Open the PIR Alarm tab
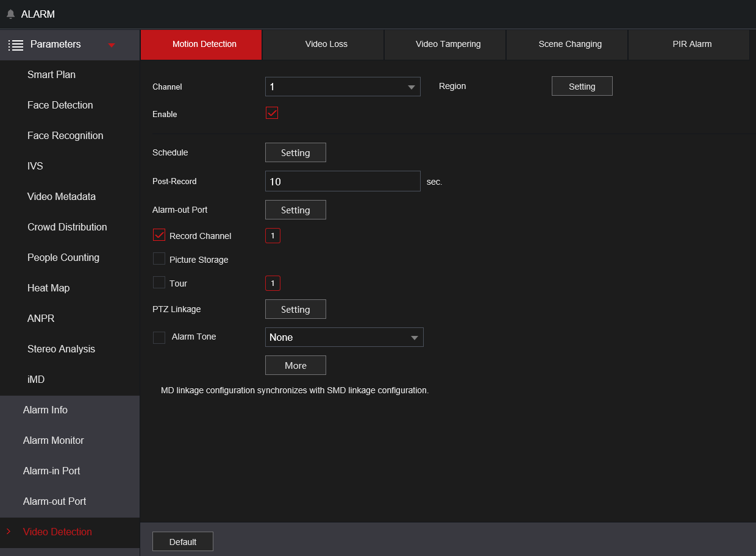Screen dimensions: 756x556 (x=692, y=45)
